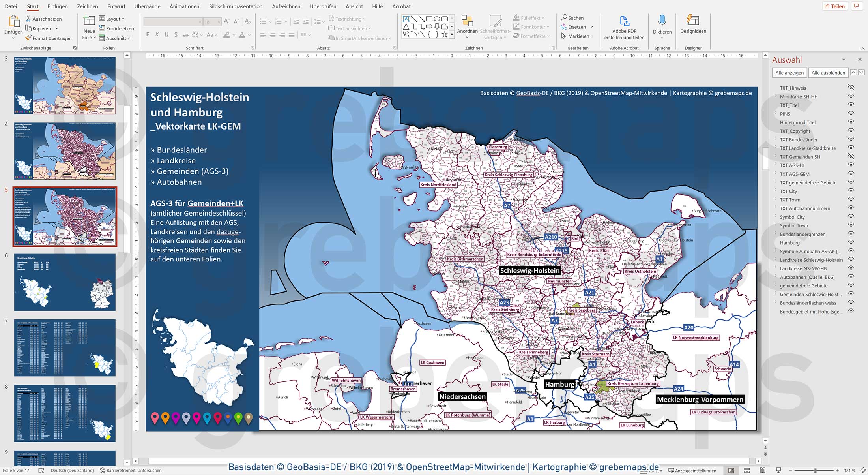
Task: Start slideshow from status bar icon
Action: (778, 471)
